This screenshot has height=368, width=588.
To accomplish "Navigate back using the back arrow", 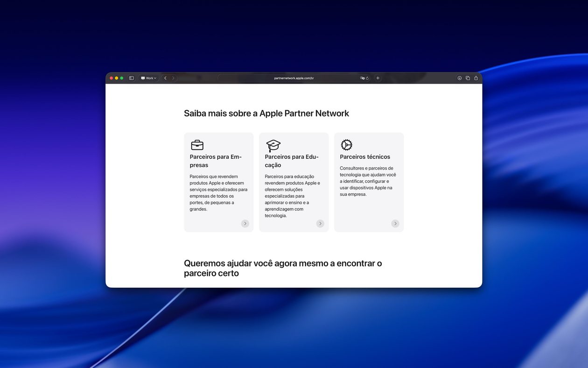I will click(x=165, y=78).
